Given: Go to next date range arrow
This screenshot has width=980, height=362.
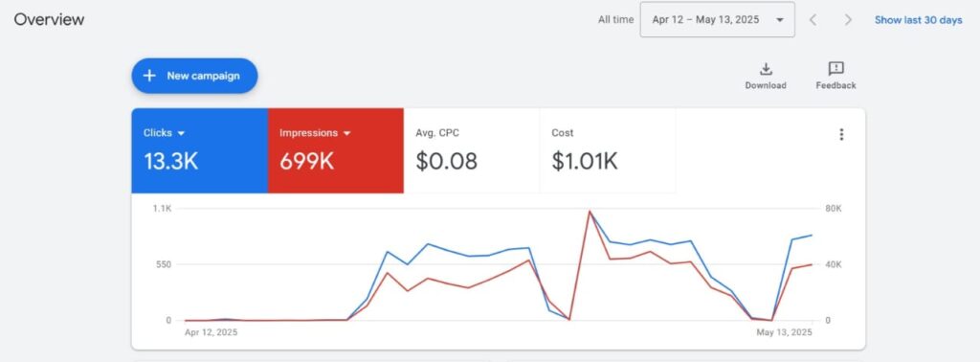Looking at the screenshot, I should (848, 20).
